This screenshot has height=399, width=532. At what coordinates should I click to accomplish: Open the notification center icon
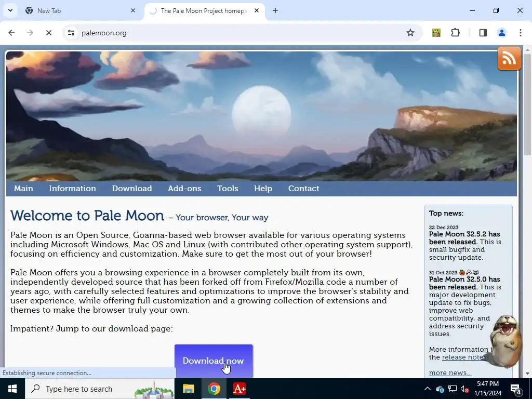click(x=516, y=389)
